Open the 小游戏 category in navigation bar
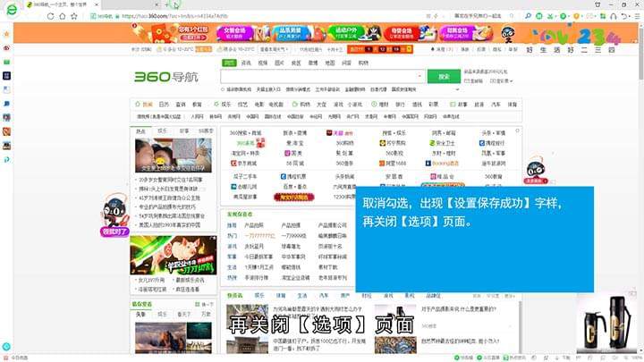 (355, 105)
